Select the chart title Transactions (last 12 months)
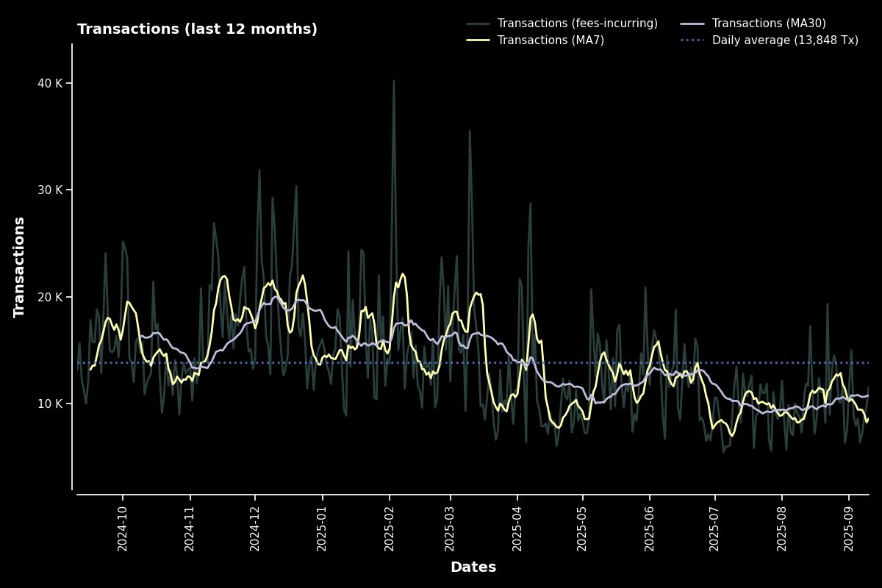Image resolution: width=882 pixels, height=588 pixels. point(197,29)
